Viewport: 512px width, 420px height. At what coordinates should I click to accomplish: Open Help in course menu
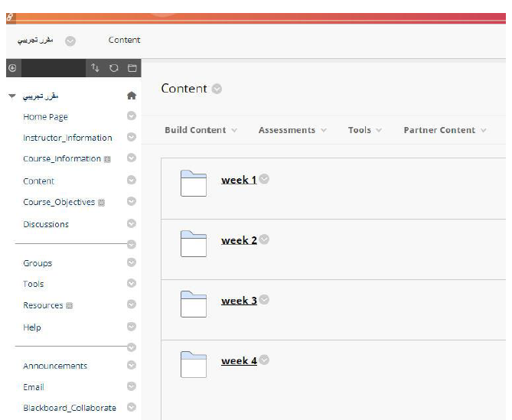click(x=32, y=327)
